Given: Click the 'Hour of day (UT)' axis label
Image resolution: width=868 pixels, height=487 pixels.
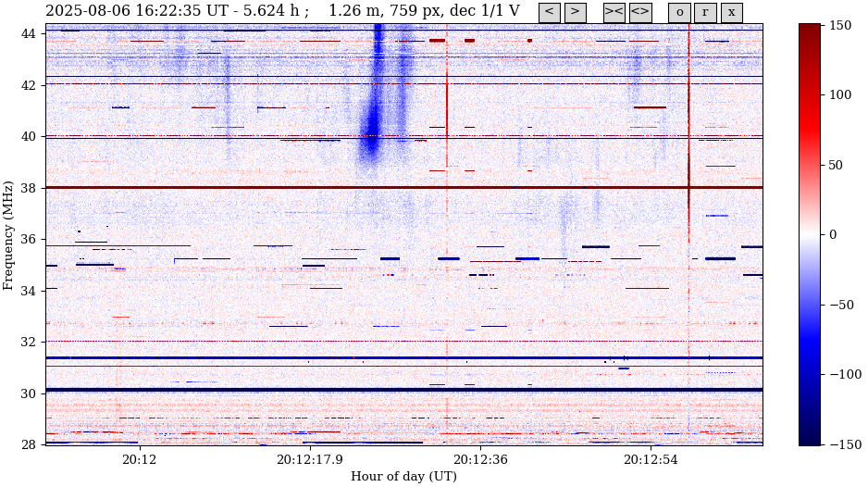Looking at the screenshot, I should [x=403, y=476].
